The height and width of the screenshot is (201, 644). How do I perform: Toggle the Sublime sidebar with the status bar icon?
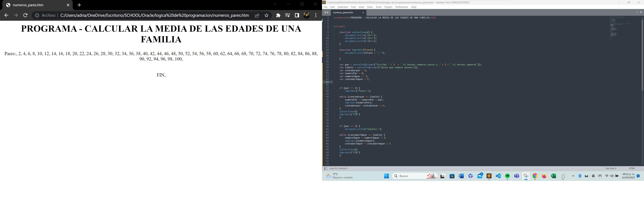pyautogui.click(x=326, y=169)
